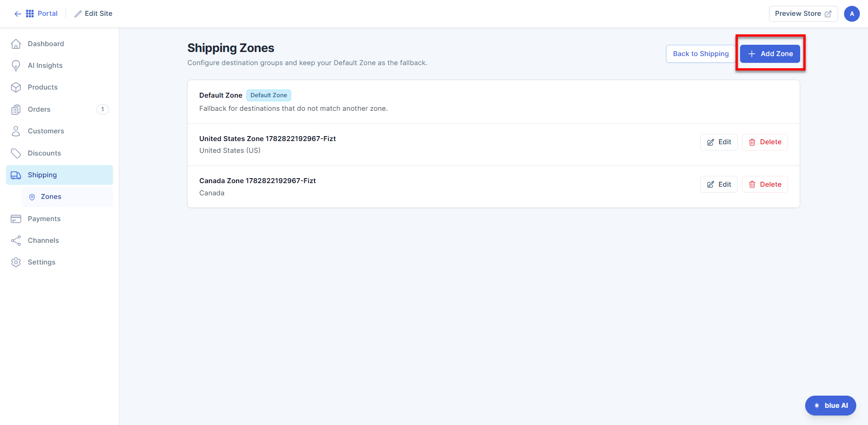Open the Products section
868x425 pixels.
pos(59,87)
